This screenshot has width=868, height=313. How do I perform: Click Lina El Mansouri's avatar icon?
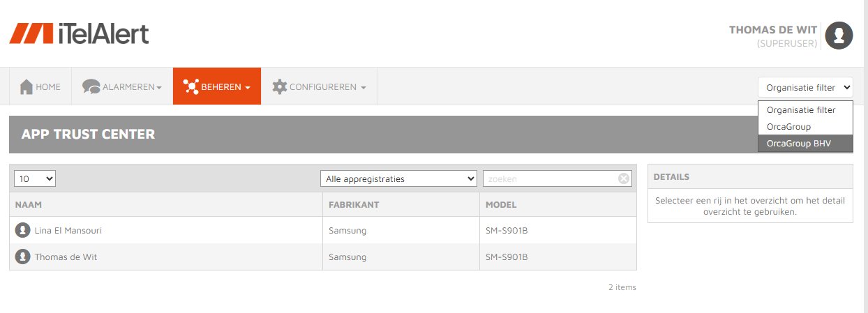coord(22,230)
